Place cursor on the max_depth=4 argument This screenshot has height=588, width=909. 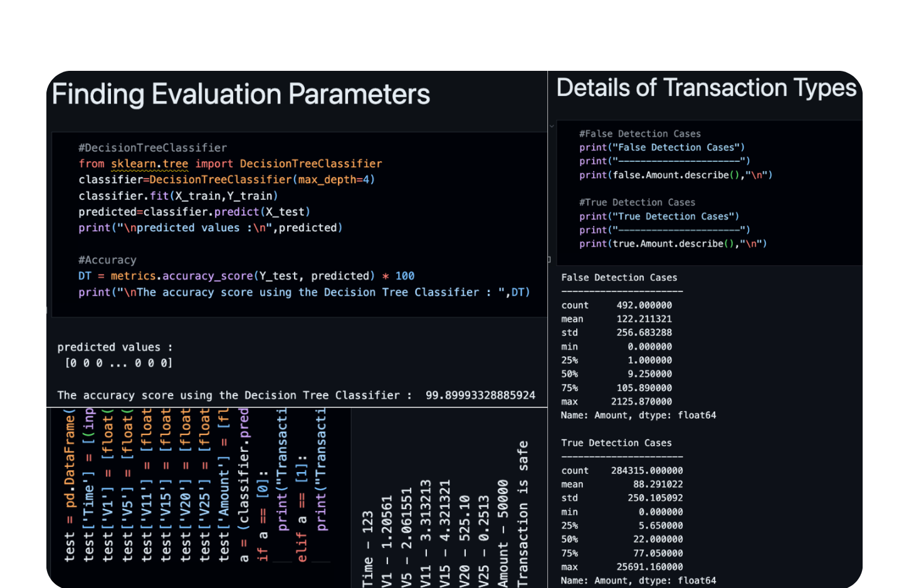(x=334, y=180)
